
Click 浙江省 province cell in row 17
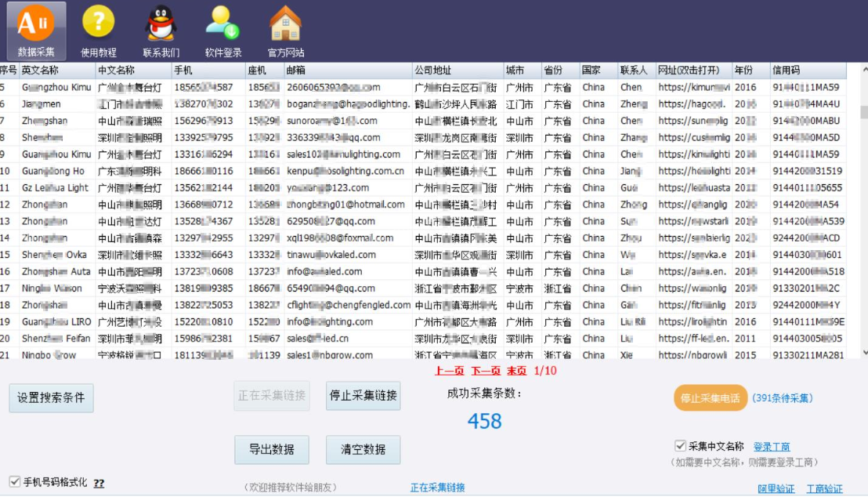point(558,288)
